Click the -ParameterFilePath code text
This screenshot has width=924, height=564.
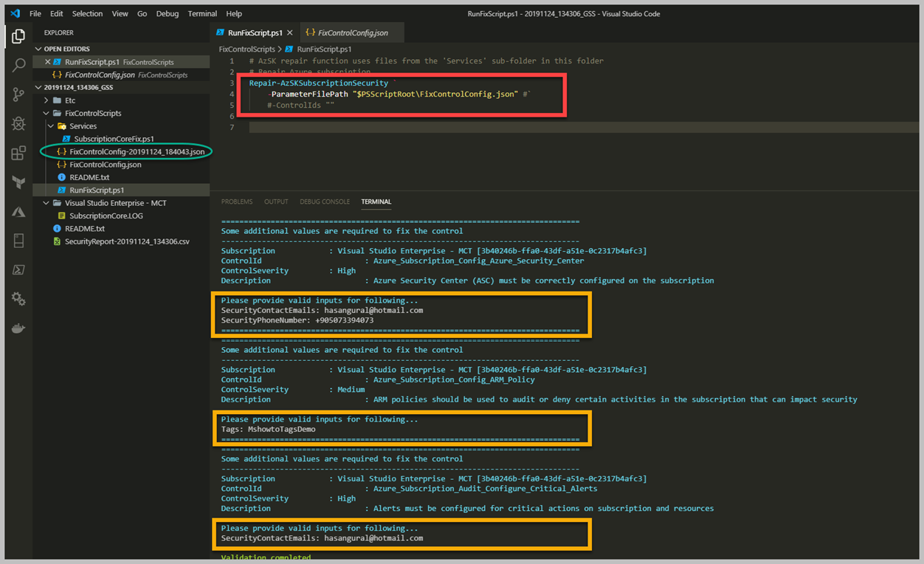309,94
